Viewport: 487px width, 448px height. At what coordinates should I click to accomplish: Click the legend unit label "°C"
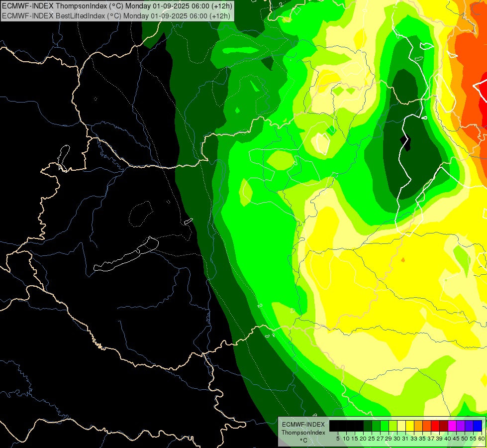[304, 440]
